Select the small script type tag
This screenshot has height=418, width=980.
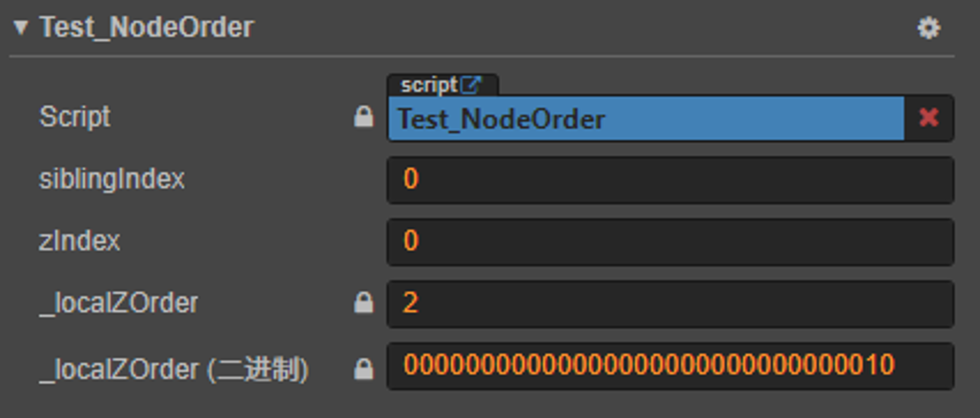point(442,85)
